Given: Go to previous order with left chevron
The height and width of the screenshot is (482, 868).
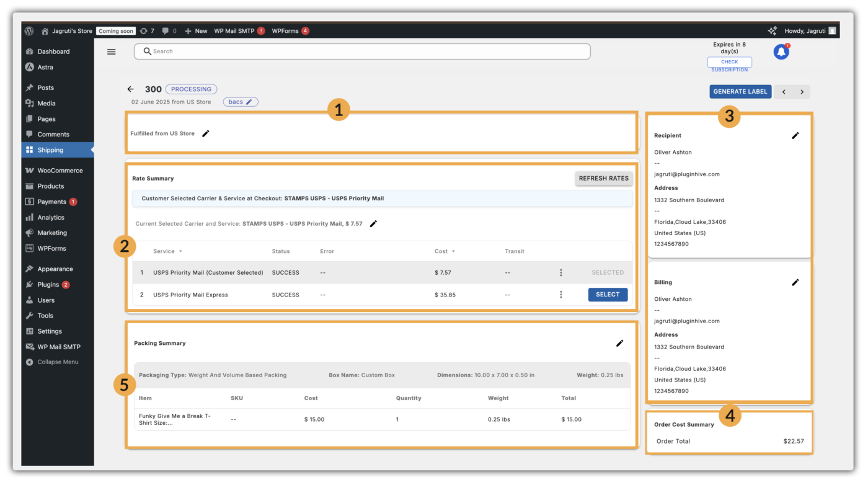Looking at the screenshot, I should click(784, 92).
